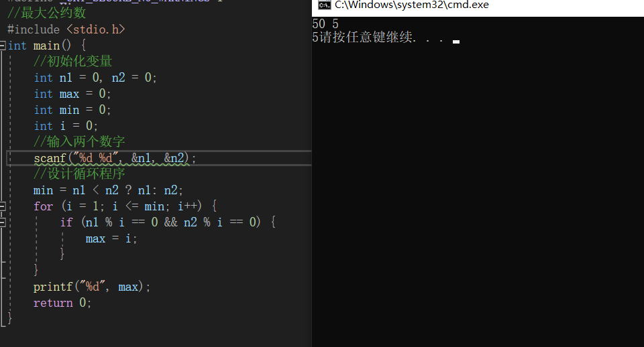The height and width of the screenshot is (347, 644).
Task: Click the '//设计循环程序' comment
Action: click(x=79, y=174)
